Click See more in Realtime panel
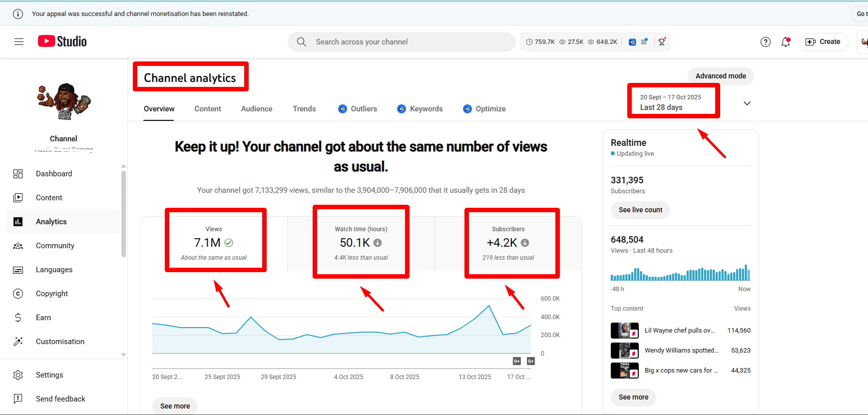The width and height of the screenshot is (868, 415). (633, 397)
